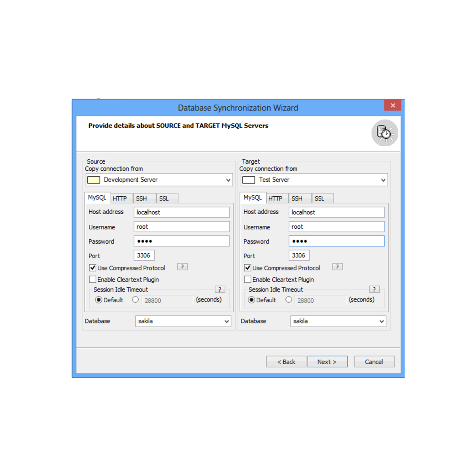Close the Database Synchronization Wizard
This screenshot has height=476, width=476.
point(393,106)
